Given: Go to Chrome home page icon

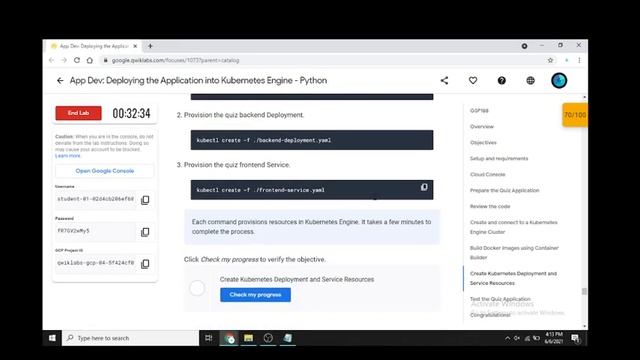Looking at the screenshot, I should (89, 60).
